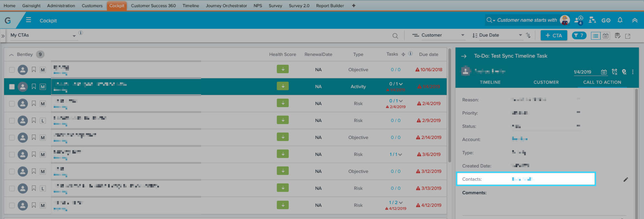Select checkbox for CTA due 2/14/2019

[x=12, y=138]
